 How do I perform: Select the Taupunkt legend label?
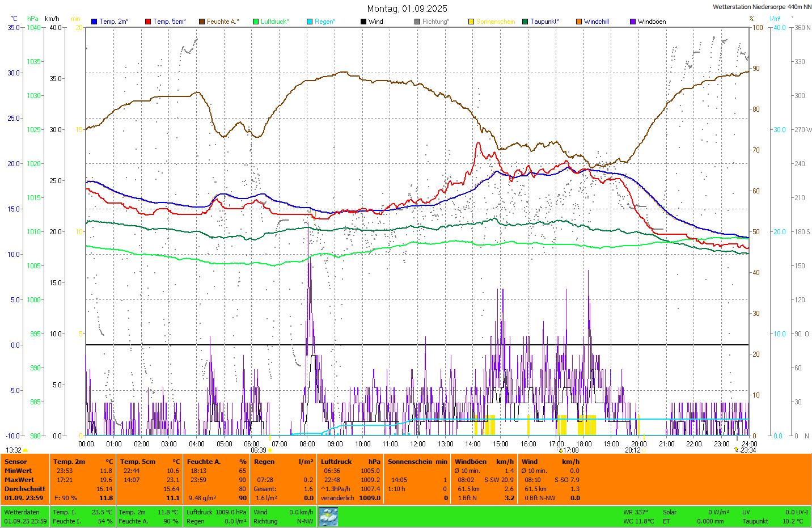(x=544, y=22)
